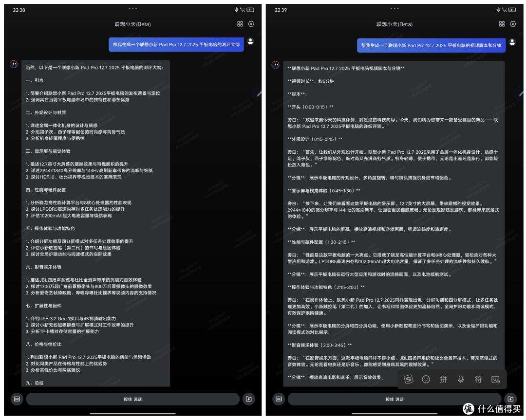This screenshot has height=420, width=526.
Task: Open the hexagon settings icon in the 22:39 screen
Action: pyautogui.click(x=512, y=24)
